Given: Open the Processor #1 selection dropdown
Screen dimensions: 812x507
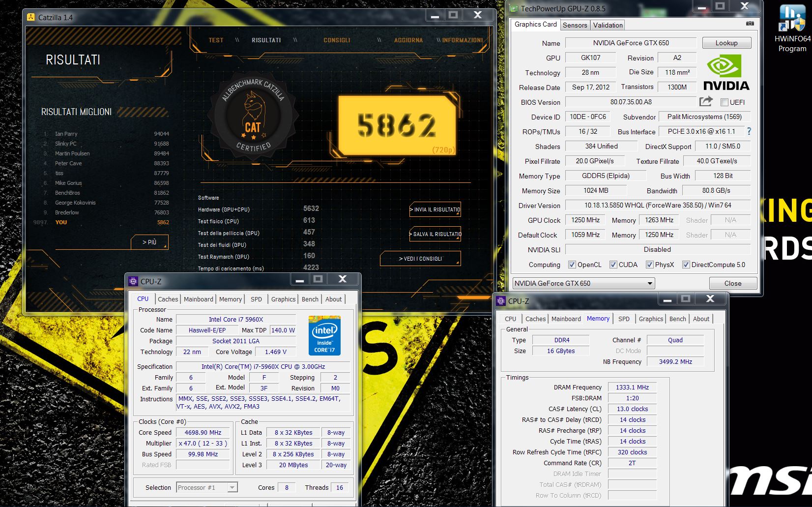Looking at the screenshot, I should (207, 487).
